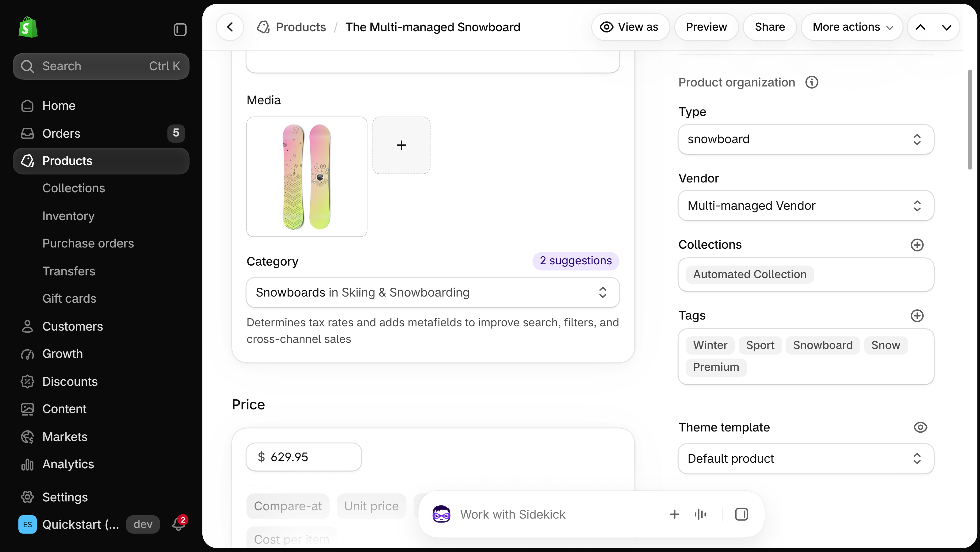This screenshot has width=980, height=552.
Task: Open the More actions dropdown
Action: point(852,27)
